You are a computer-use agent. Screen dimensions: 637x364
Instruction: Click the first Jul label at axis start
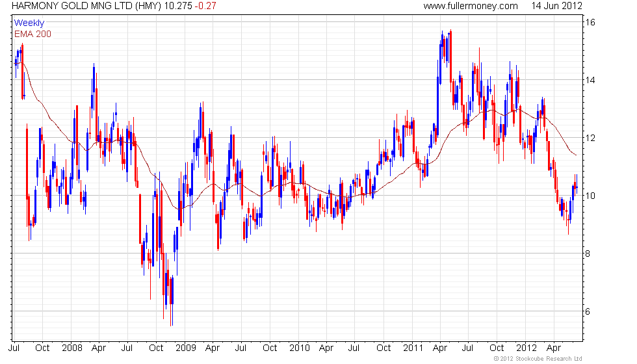click(x=14, y=348)
